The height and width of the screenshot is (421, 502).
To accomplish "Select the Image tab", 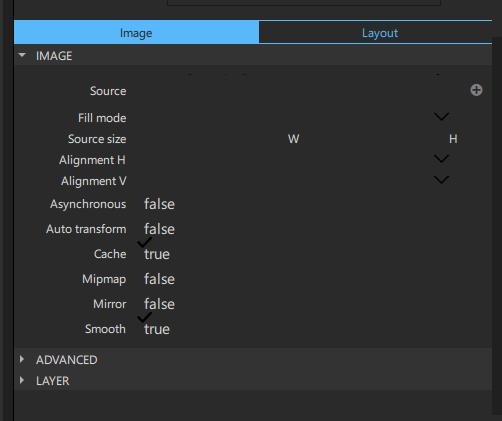I will (136, 33).
